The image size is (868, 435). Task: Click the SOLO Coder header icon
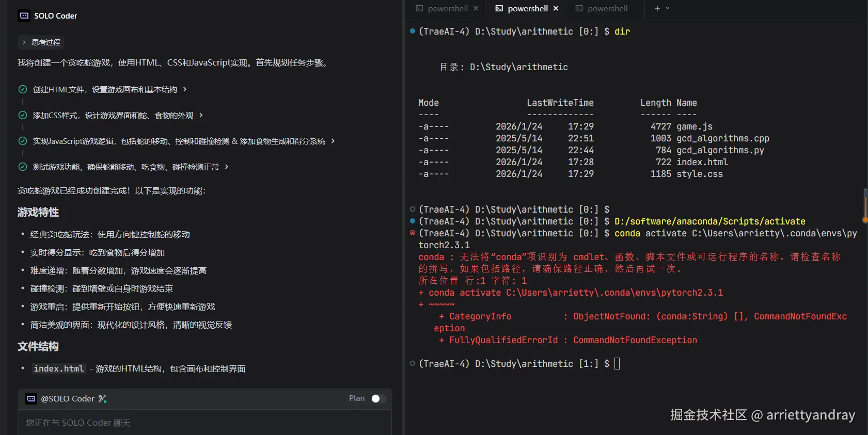coord(24,15)
